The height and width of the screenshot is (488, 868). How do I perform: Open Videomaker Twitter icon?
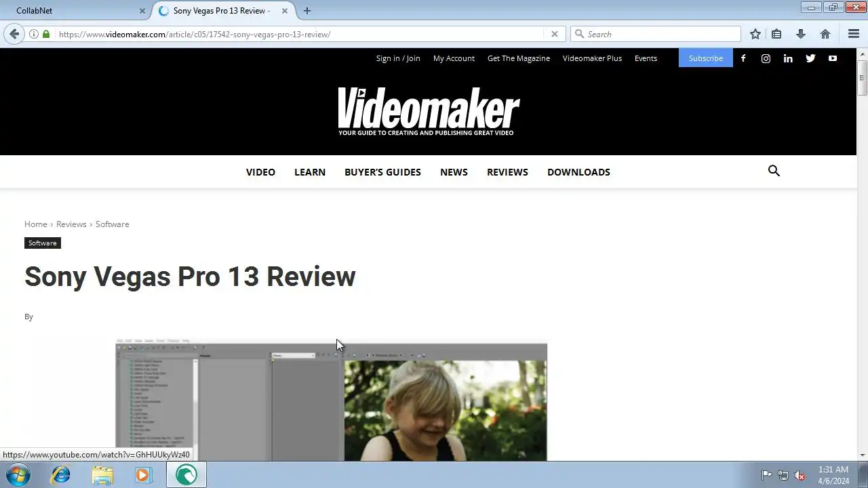pyautogui.click(x=810, y=58)
